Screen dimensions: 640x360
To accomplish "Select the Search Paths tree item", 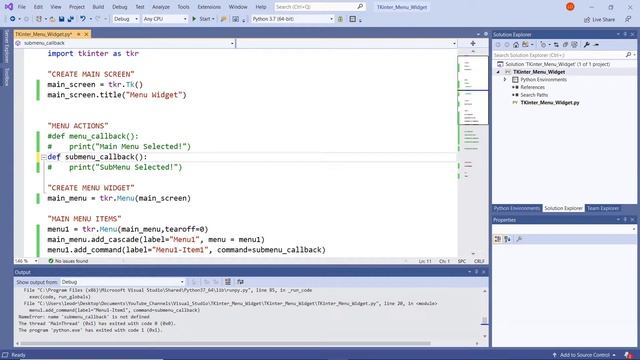I will click(x=534, y=95).
